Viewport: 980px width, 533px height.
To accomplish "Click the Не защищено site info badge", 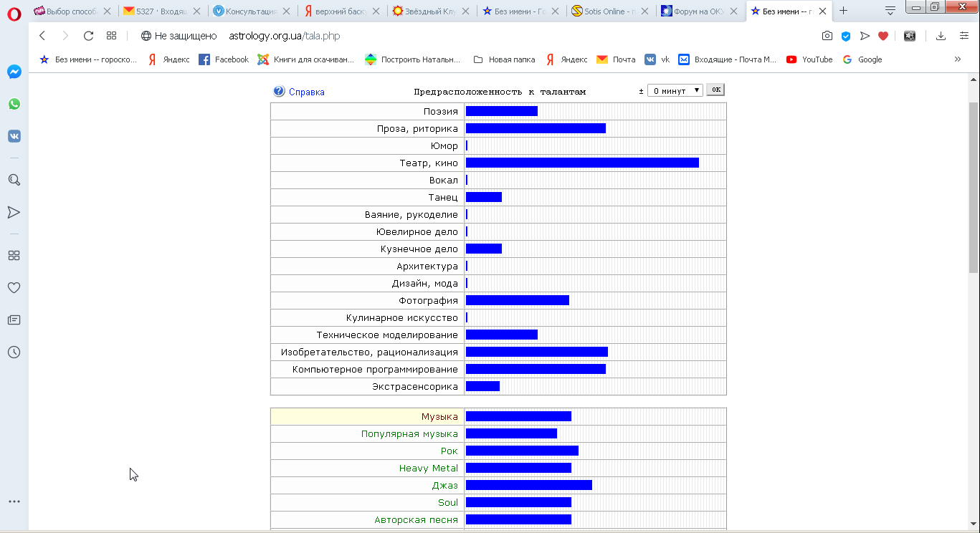I will point(179,36).
